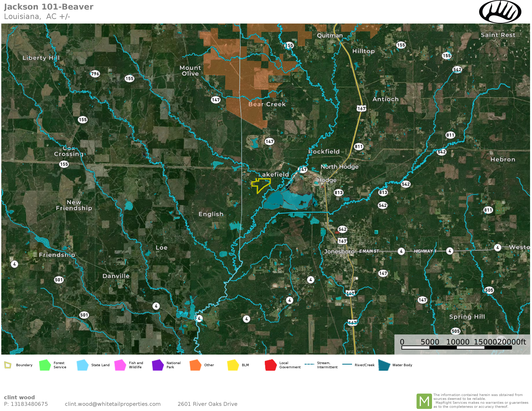Click the State Land blue swatch
Viewport: 532px width, 411px height.
pos(82,365)
